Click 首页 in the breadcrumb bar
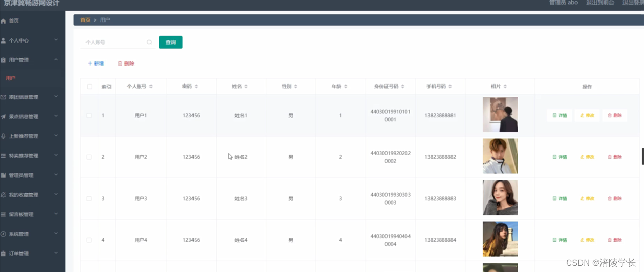The height and width of the screenshot is (272, 644). click(x=85, y=20)
